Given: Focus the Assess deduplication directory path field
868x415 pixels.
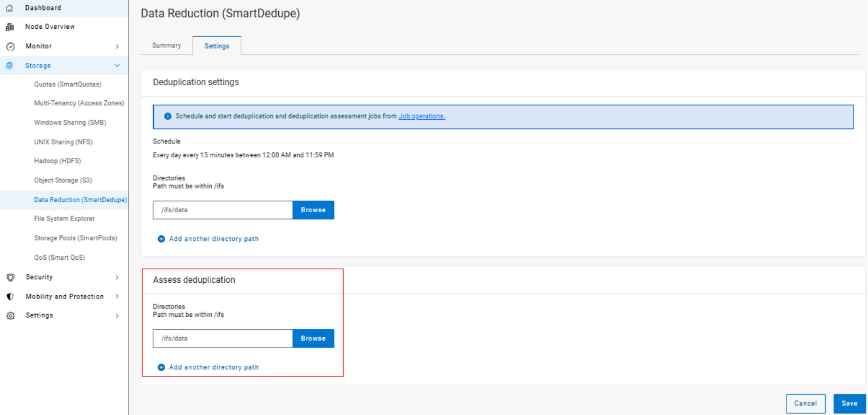Looking at the screenshot, I should 223,339.
